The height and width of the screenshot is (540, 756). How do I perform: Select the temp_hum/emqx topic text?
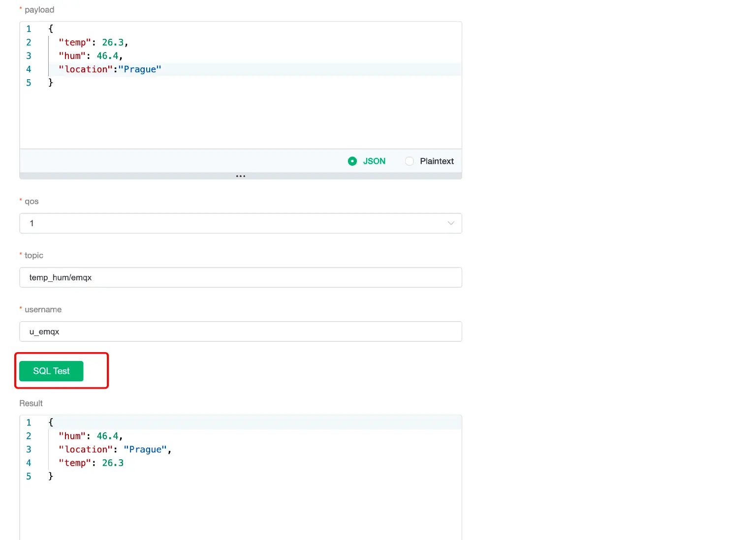tap(61, 277)
